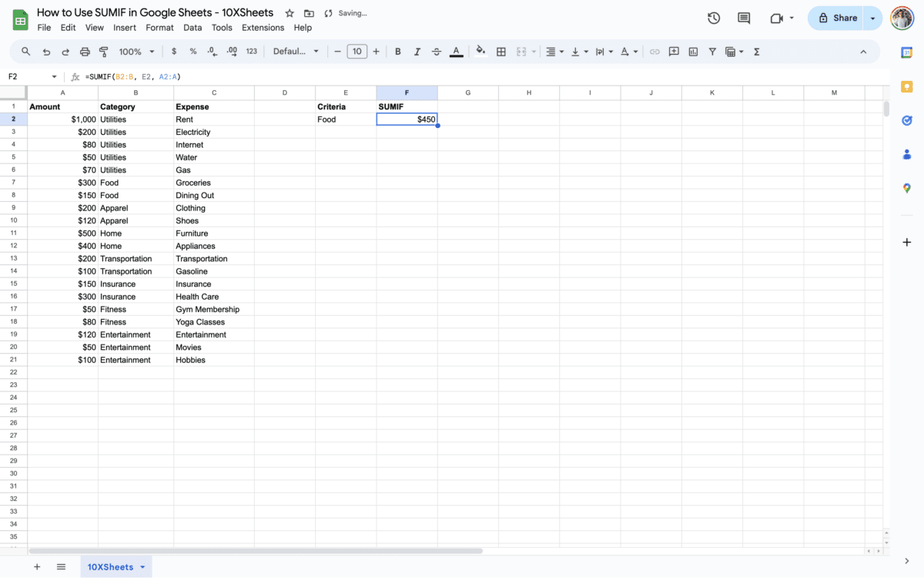Open the Data menu

[192, 27]
